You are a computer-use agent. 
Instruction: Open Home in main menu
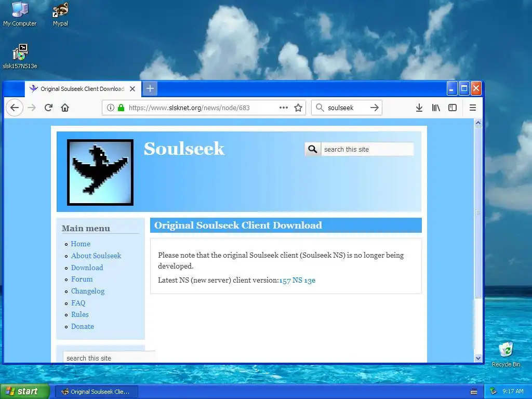(x=81, y=244)
